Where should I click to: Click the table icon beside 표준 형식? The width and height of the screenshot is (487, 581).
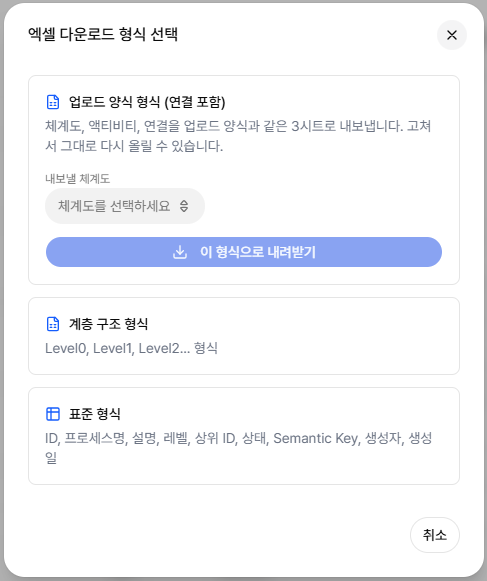click(x=53, y=414)
